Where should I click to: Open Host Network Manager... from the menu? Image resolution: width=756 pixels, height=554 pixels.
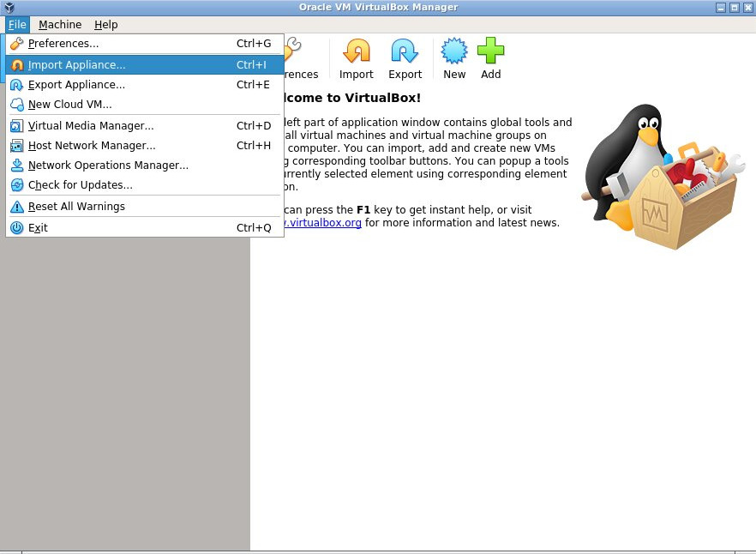pyautogui.click(x=145, y=146)
